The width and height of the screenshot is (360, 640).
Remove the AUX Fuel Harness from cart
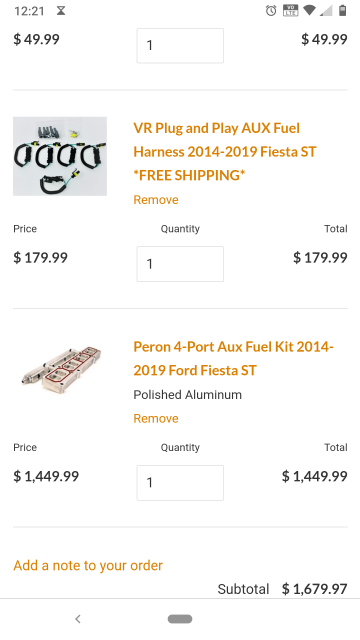click(156, 200)
